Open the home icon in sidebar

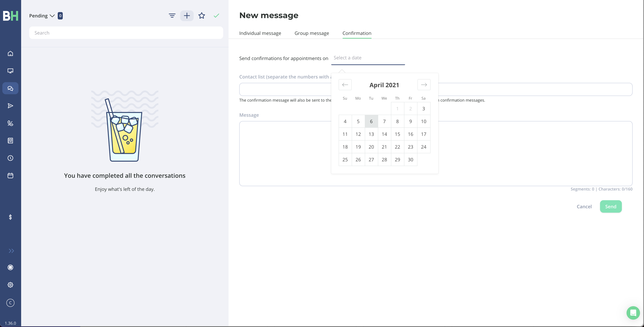(x=10, y=53)
